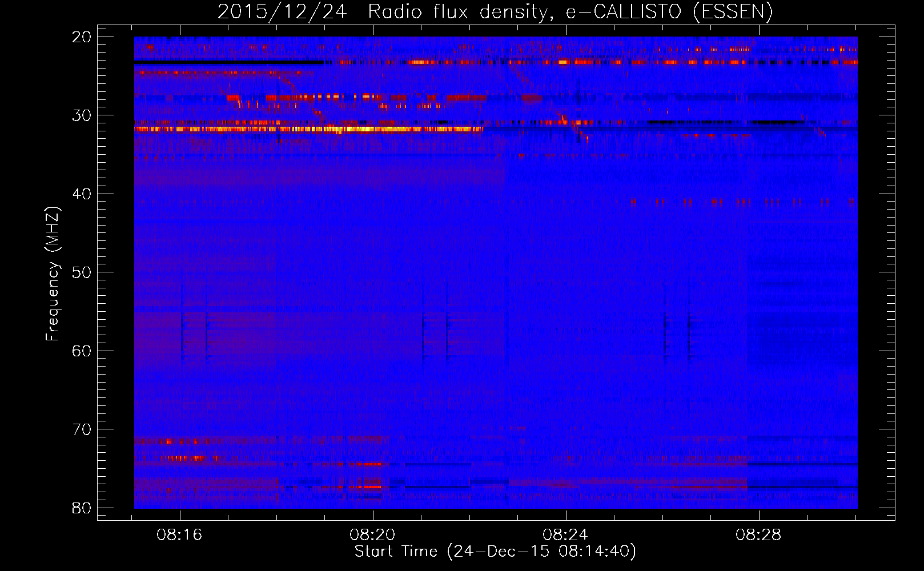Click the bright yellow emission band near 32 MHz

309,130
